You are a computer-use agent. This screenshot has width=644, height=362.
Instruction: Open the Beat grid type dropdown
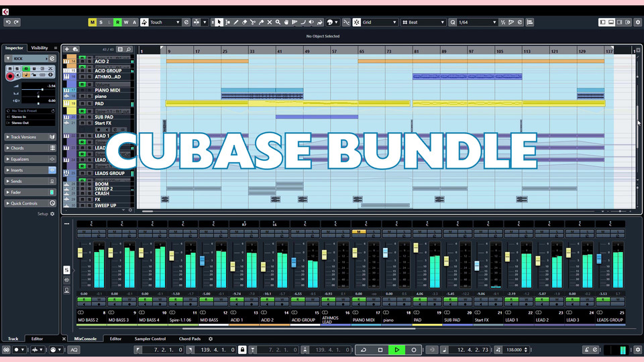click(x=423, y=22)
